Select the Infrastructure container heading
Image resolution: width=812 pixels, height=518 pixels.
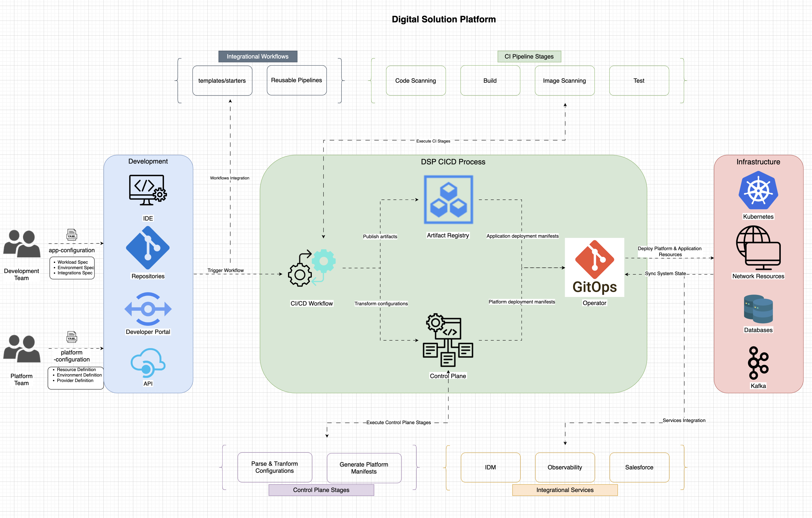coord(758,162)
